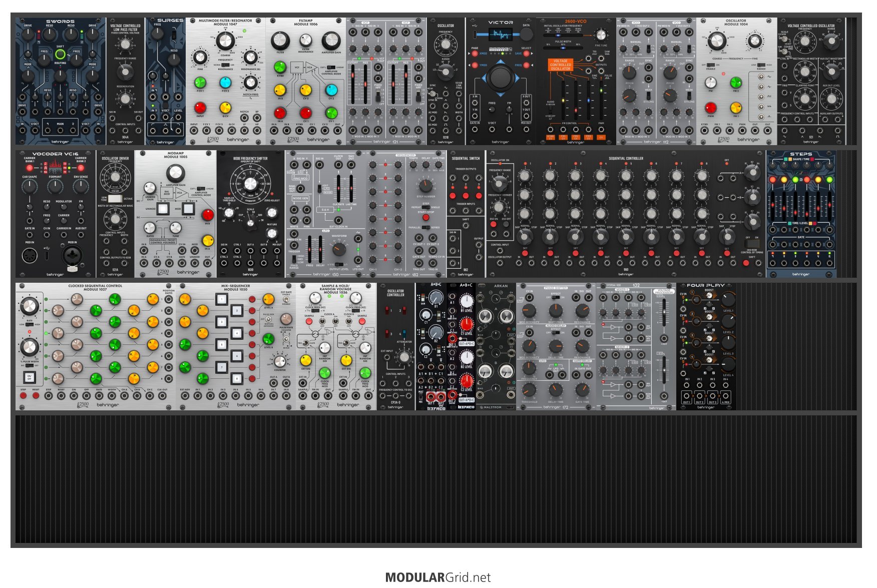Click the DATA knob on the Victor module
Screen dimensions: 877x588
coord(526,34)
